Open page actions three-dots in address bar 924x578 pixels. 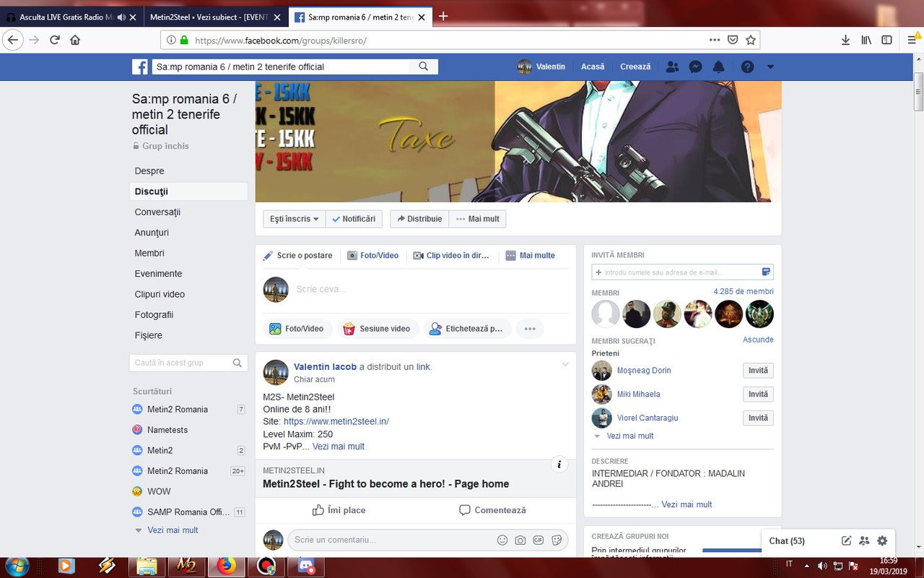click(x=715, y=40)
